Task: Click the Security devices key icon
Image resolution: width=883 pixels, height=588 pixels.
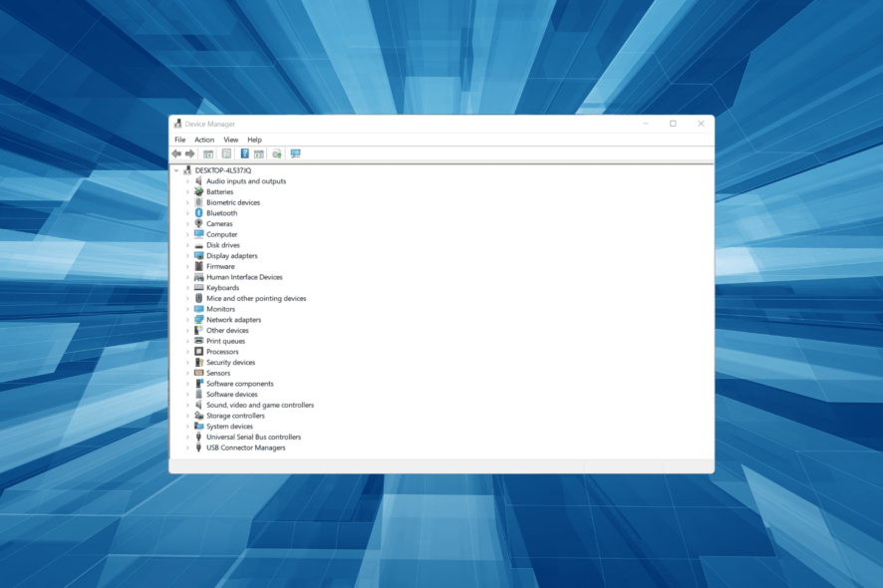Action: 198,362
